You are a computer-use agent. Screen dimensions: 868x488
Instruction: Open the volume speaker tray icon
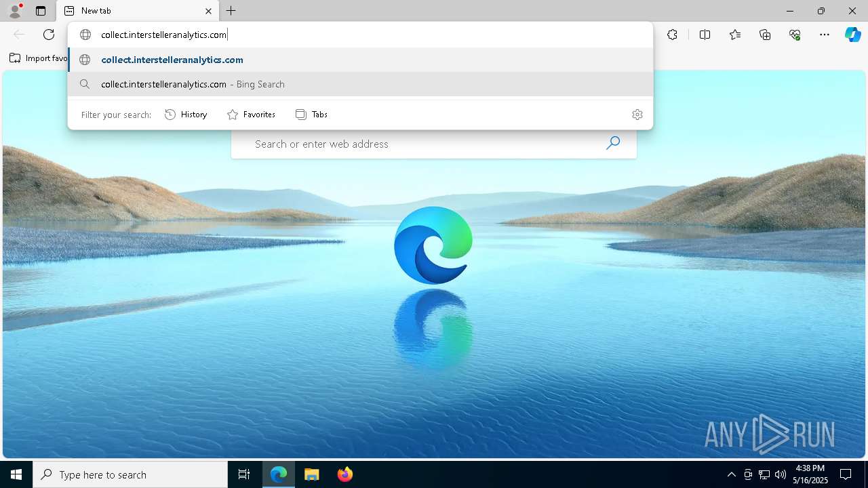[x=781, y=474]
